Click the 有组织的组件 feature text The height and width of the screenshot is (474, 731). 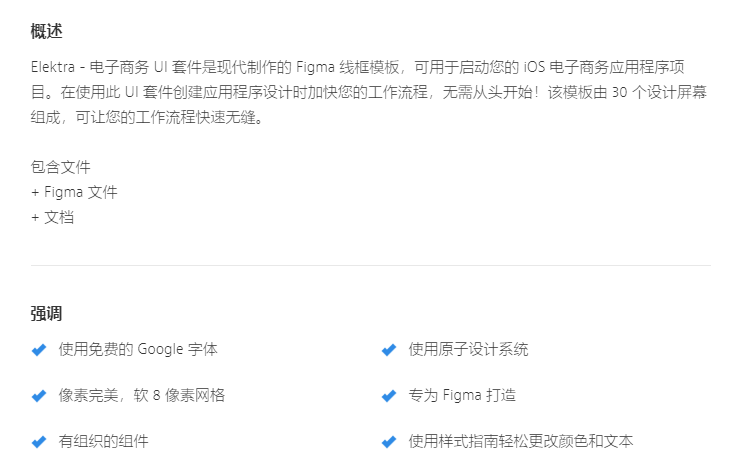(x=103, y=442)
